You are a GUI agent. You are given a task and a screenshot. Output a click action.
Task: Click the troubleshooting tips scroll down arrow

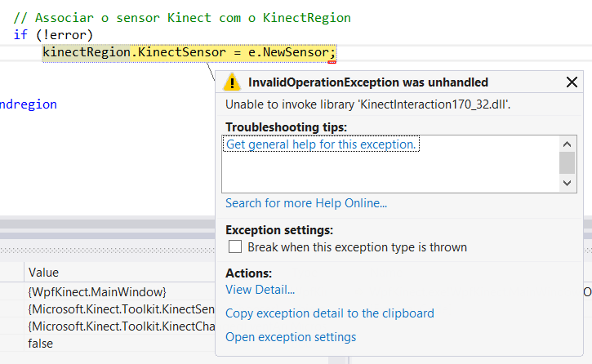(x=568, y=184)
